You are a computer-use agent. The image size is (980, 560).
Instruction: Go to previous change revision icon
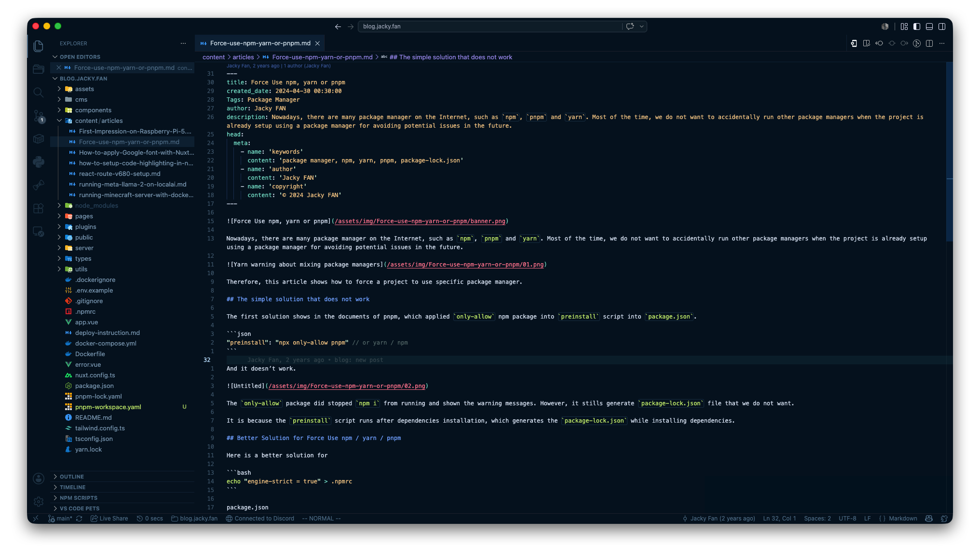[x=879, y=43]
